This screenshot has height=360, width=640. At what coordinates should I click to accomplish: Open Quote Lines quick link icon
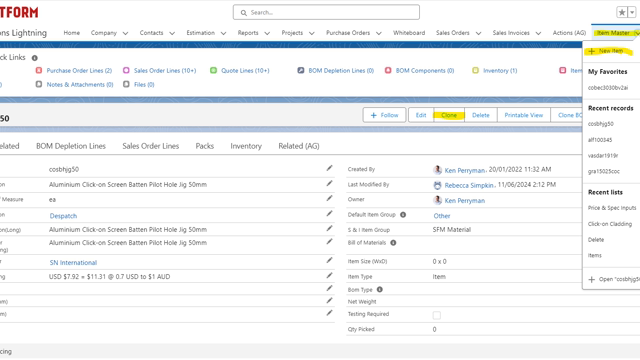213,70
